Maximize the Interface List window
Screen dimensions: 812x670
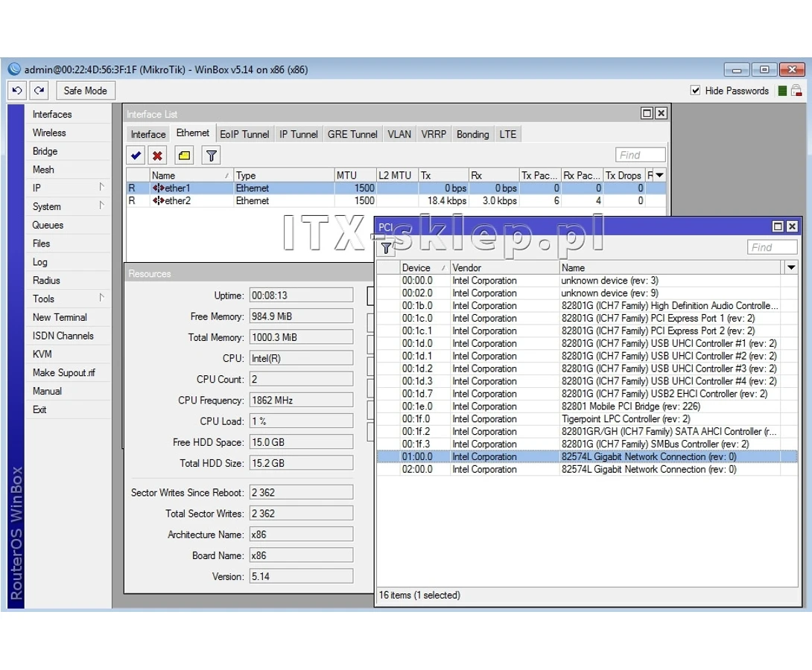(x=647, y=113)
